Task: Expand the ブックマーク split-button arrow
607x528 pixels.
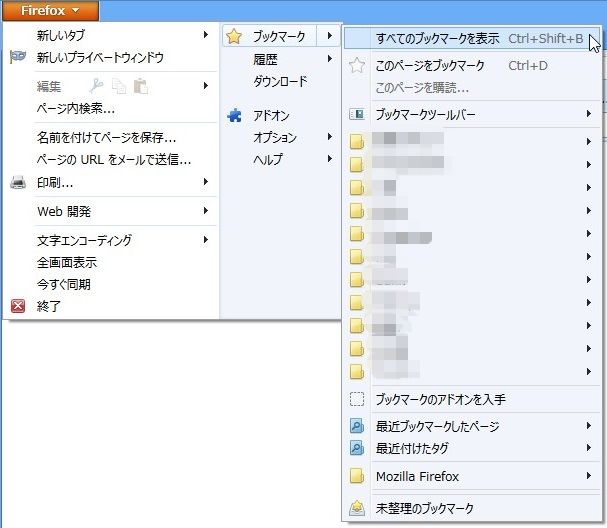Action: [329, 36]
